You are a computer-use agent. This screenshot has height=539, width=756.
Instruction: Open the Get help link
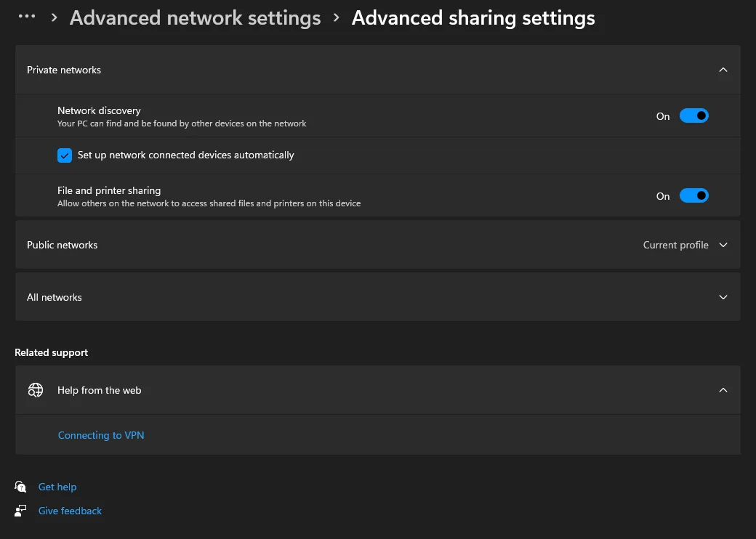57,487
